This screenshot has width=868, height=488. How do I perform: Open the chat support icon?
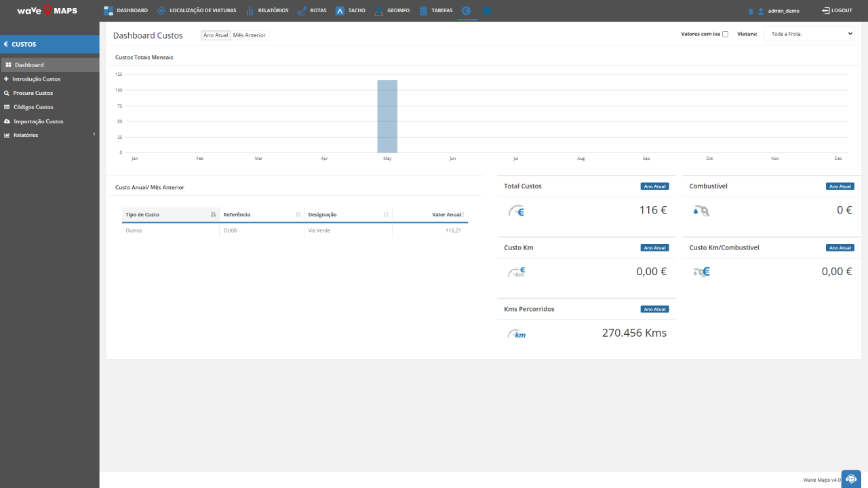[851, 479]
